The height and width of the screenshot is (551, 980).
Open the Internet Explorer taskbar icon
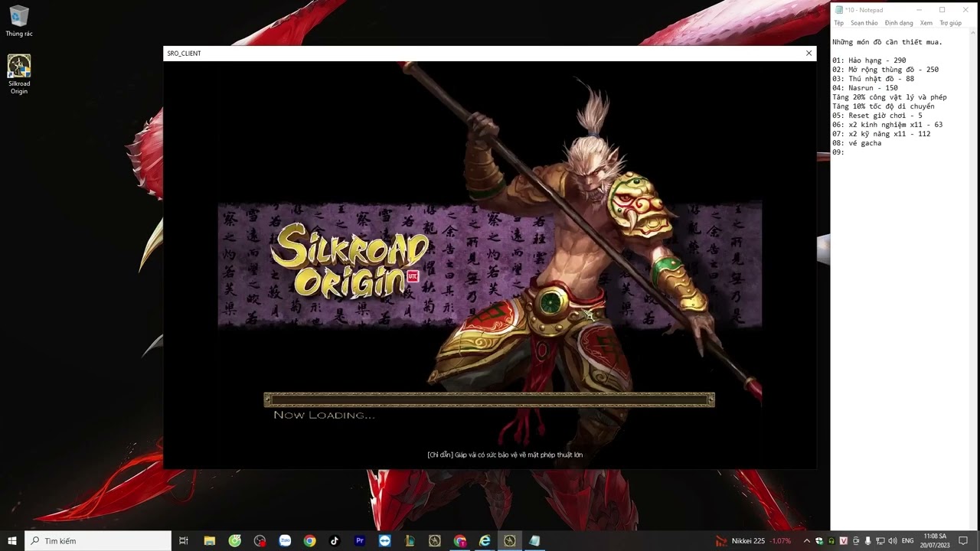[x=485, y=541]
